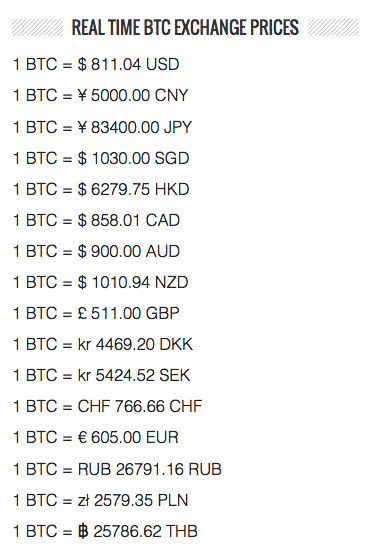This screenshot has height=556, width=372.
Task: Click the Real Time BTC Exchange Prices heading
Action: pyautogui.click(x=185, y=27)
